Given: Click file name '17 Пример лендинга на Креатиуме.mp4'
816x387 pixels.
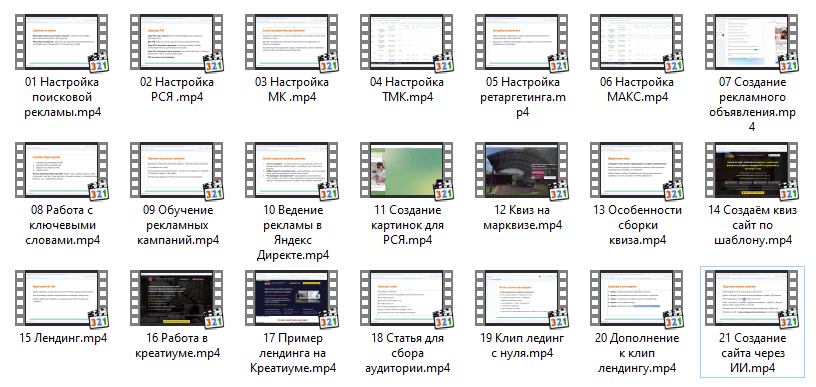Looking at the screenshot, I should 293,354.
